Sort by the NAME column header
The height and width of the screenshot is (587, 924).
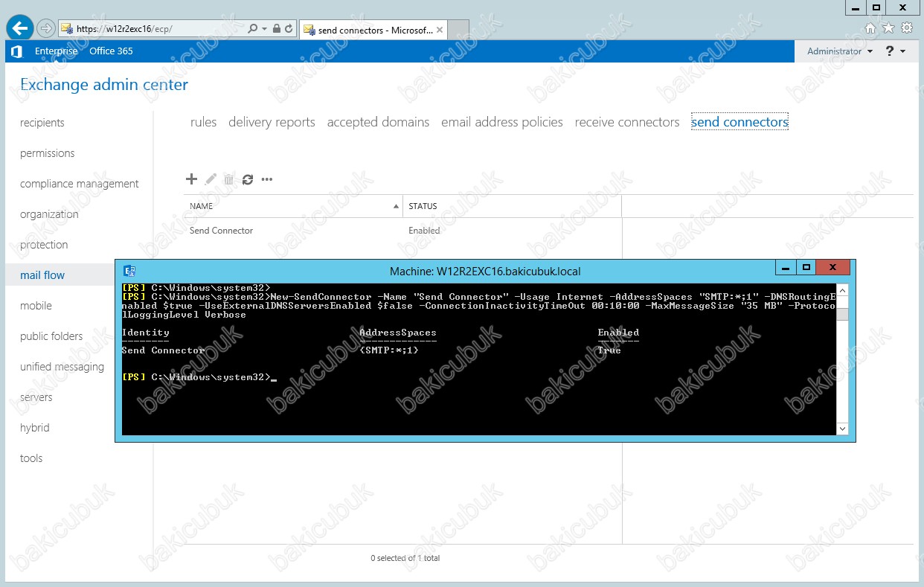293,206
